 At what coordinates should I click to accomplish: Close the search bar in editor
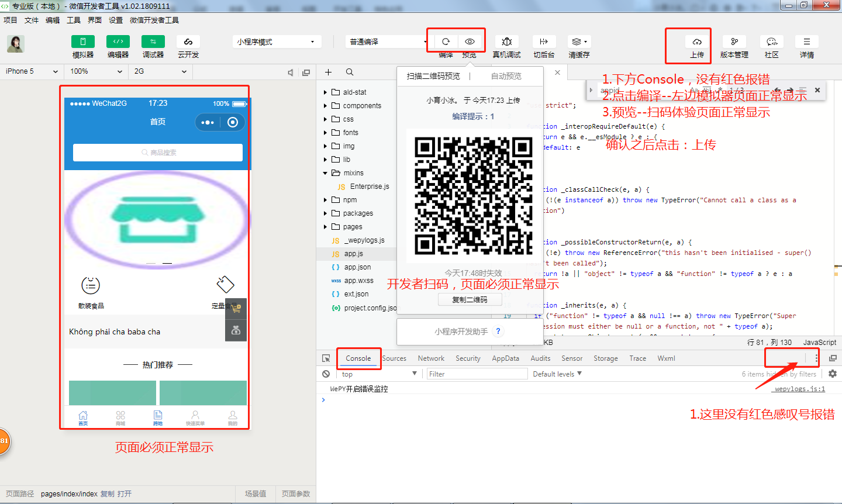tap(817, 90)
